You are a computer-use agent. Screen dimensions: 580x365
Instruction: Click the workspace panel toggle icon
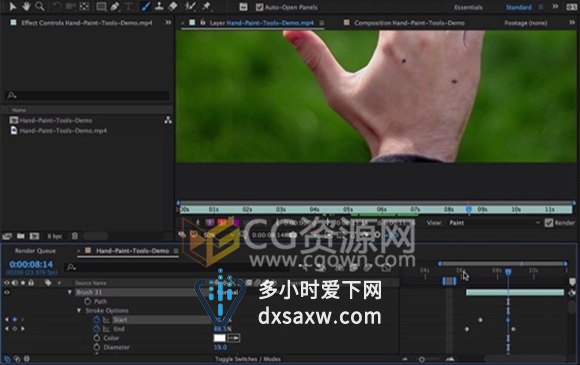[243, 7]
